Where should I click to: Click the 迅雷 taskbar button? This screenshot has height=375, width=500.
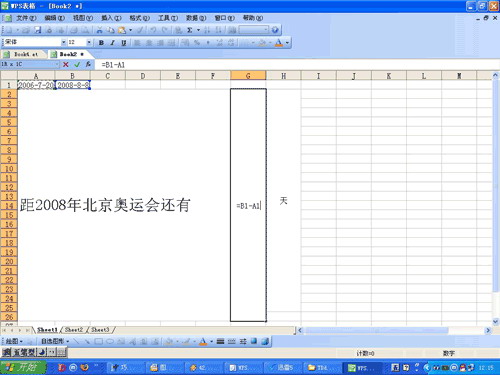(284, 368)
